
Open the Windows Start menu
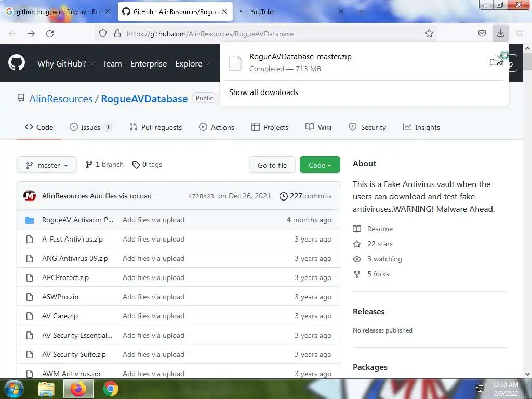coord(14,389)
